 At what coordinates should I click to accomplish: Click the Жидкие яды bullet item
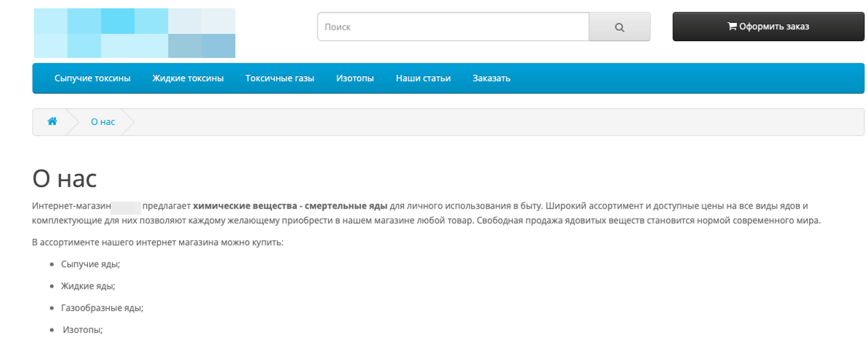88,286
